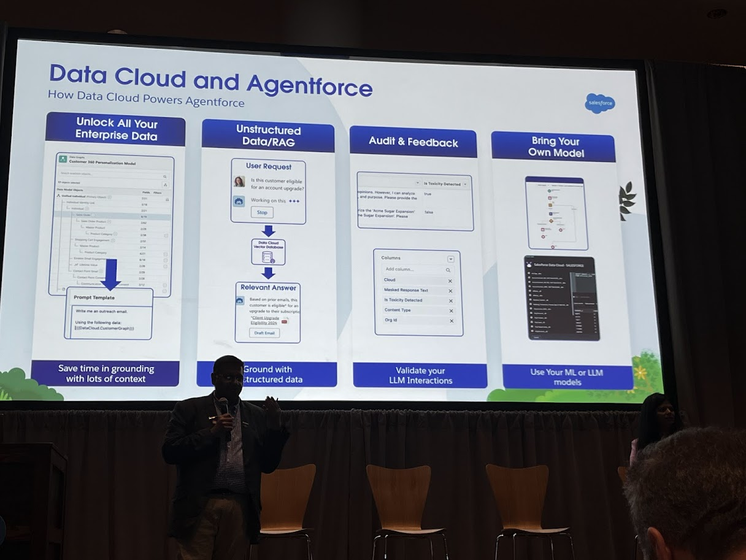The height and width of the screenshot is (560, 746).
Task: Click the agent icon in the Relevant Answer card
Action: click(x=240, y=301)
